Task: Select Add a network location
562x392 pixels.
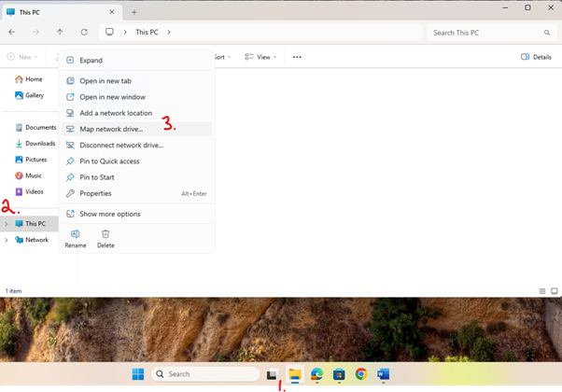Action: 136,113
